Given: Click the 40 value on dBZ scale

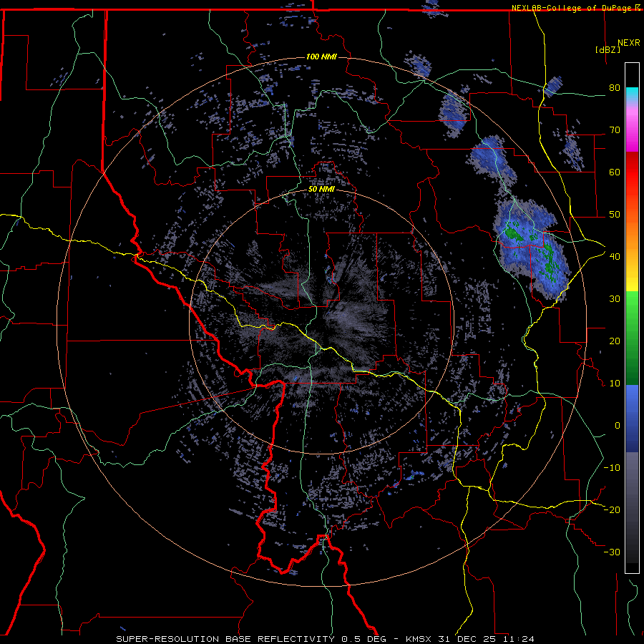Looking at the screenshot, I should [x=615, y=257].
